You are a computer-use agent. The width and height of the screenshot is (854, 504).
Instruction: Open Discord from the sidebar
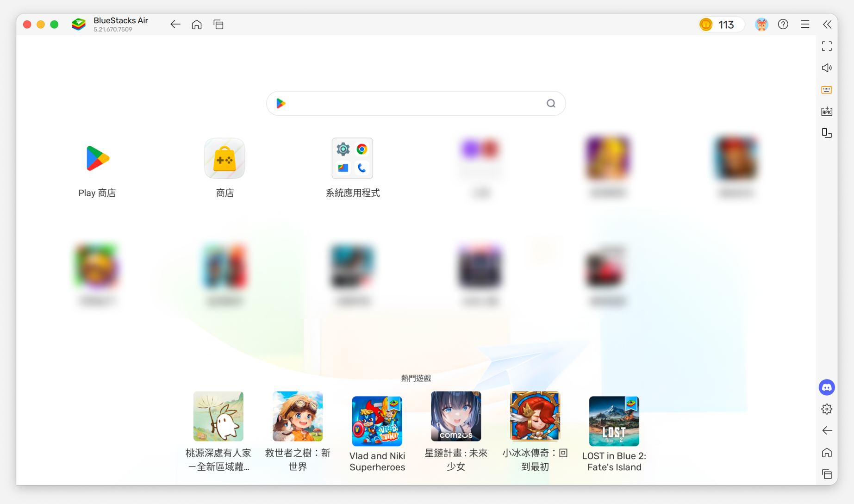[827, 387]
